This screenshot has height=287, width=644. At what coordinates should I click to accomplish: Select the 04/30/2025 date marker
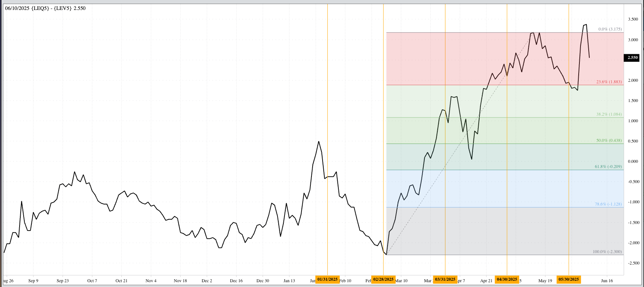[507, 279]
